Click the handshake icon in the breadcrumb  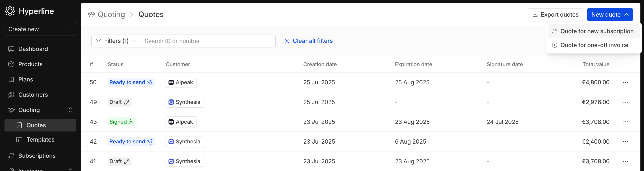(91, 15)
